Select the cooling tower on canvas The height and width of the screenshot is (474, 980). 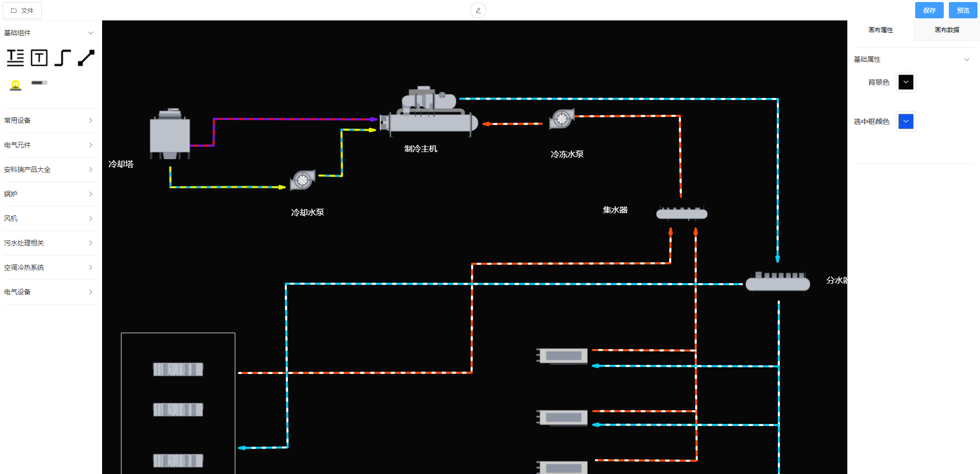tap(170, 134)
